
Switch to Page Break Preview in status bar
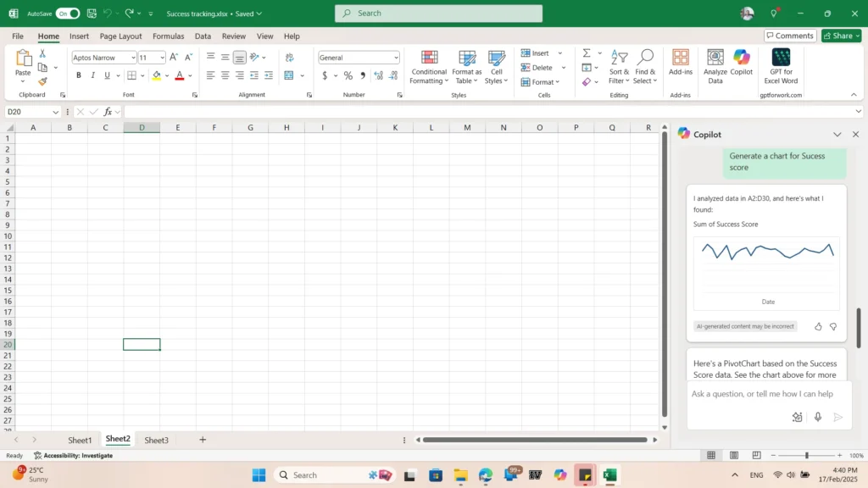click(757, 455)
